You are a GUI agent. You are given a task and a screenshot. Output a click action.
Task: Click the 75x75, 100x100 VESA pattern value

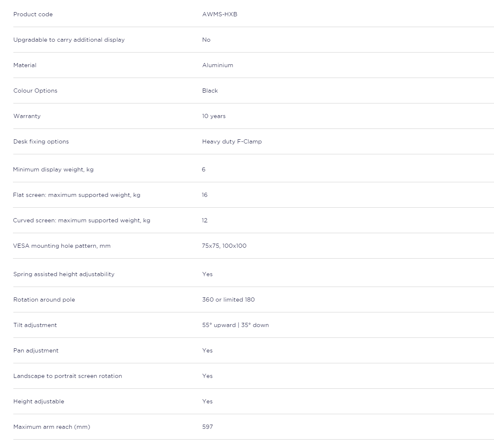224,246
